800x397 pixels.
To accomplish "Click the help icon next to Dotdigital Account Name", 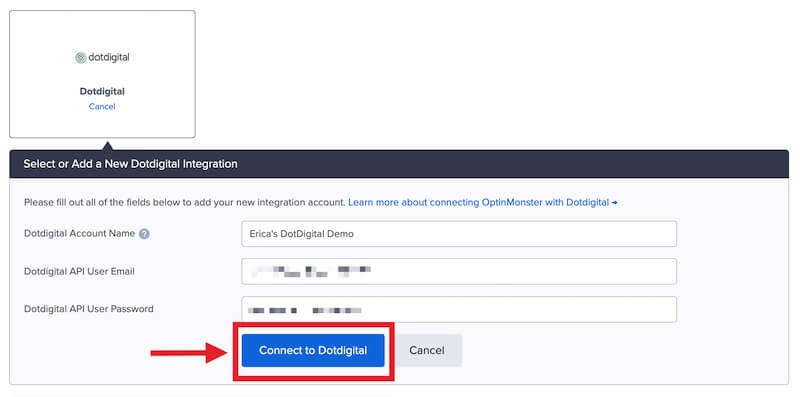I will pos(144,234).
